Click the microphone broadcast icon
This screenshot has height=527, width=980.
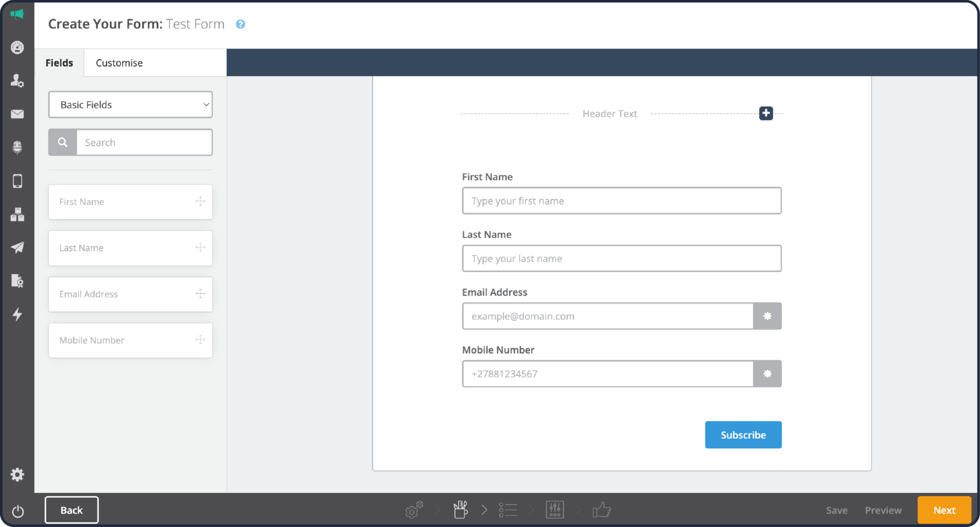point(17,147)
